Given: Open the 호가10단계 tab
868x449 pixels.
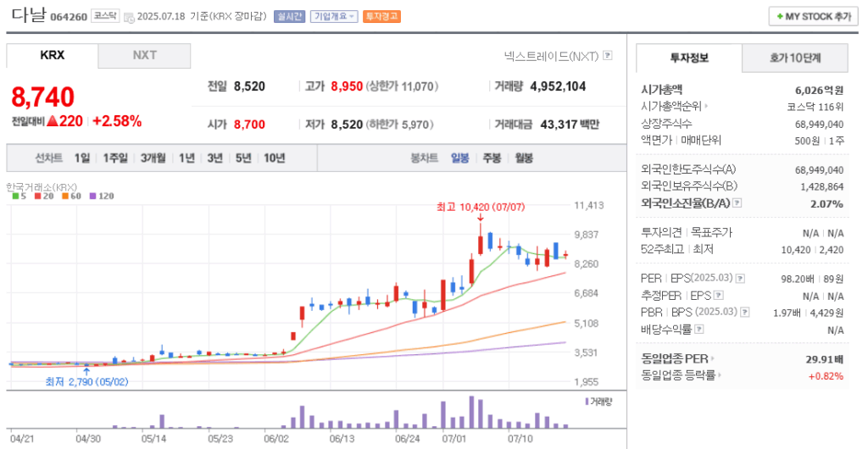Looking at the screenshot, I should pyautogui.click(x=795, y=58).
